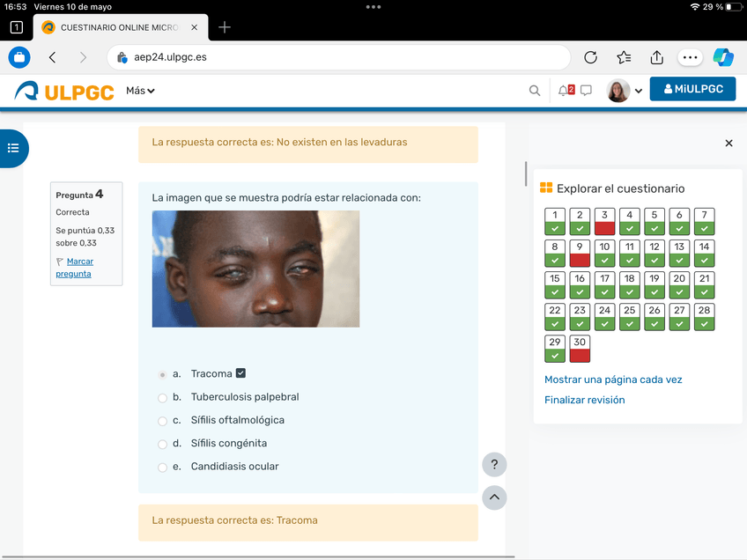Open the blue course index drawer
The height and width of the screenshot is (560, 747).
[x=13, y=148]
